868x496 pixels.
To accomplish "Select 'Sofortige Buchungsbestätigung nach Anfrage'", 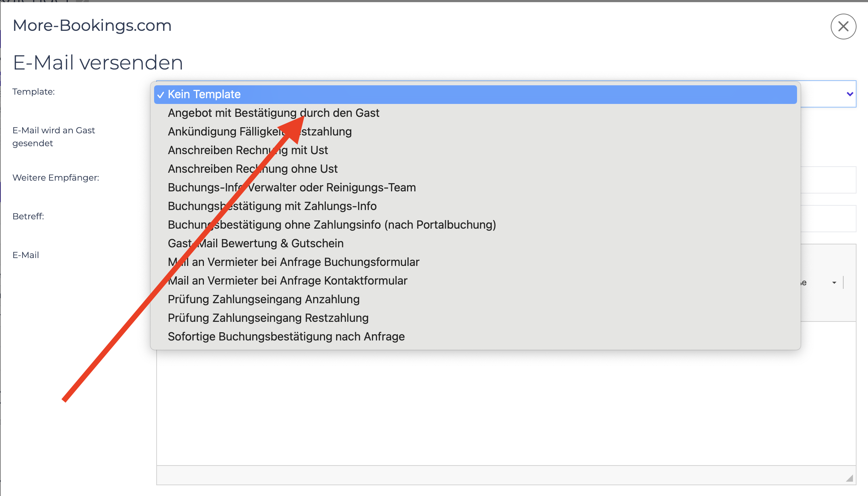I will [x=475, y=337].
